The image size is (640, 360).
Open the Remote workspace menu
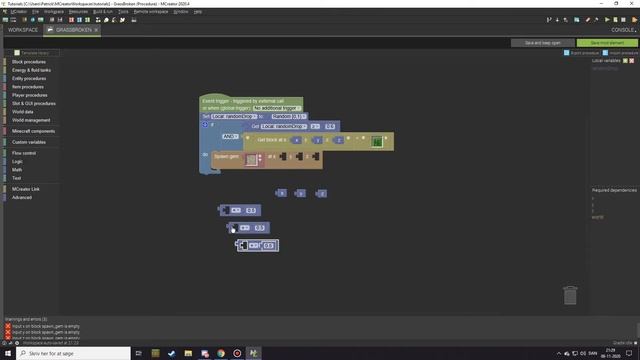click(x=151, y=12)
